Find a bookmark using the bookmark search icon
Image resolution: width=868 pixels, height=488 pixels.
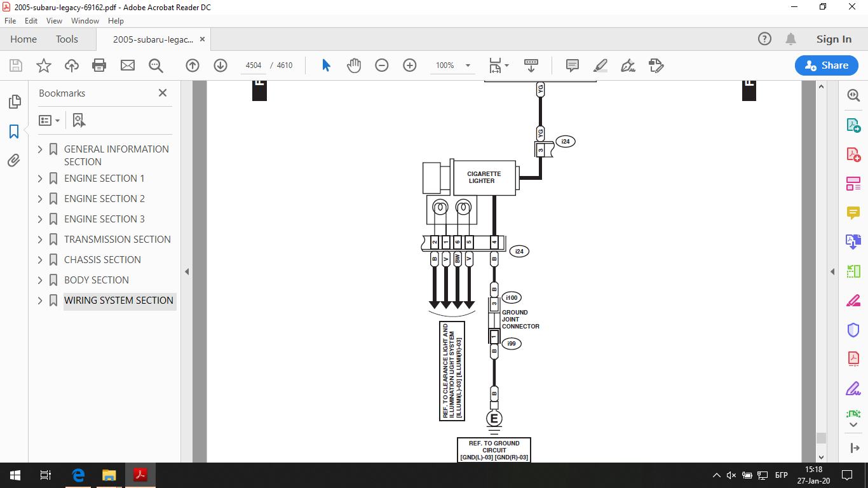(79, 120)
